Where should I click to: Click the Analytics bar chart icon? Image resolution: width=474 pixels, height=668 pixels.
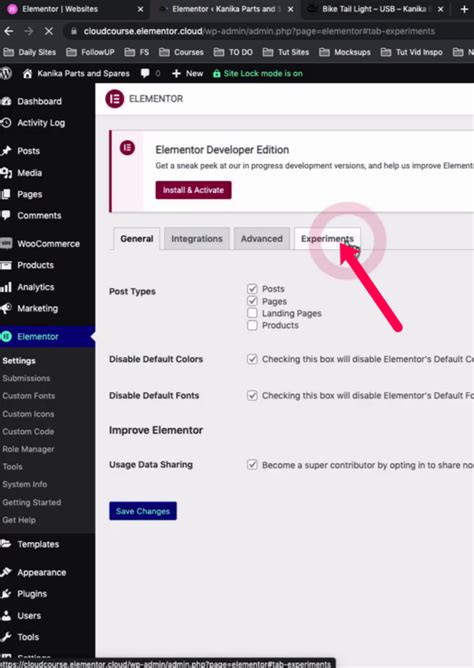6,287
